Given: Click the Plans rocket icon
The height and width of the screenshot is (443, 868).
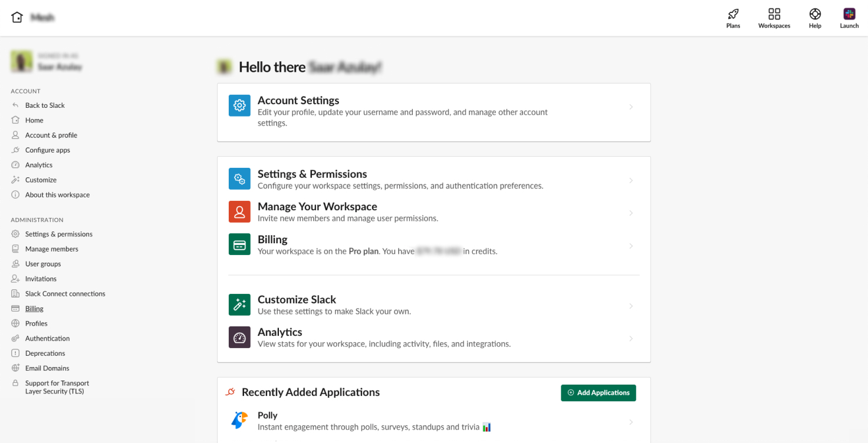Looking at the screenshot, I should (x=733, y=14).
